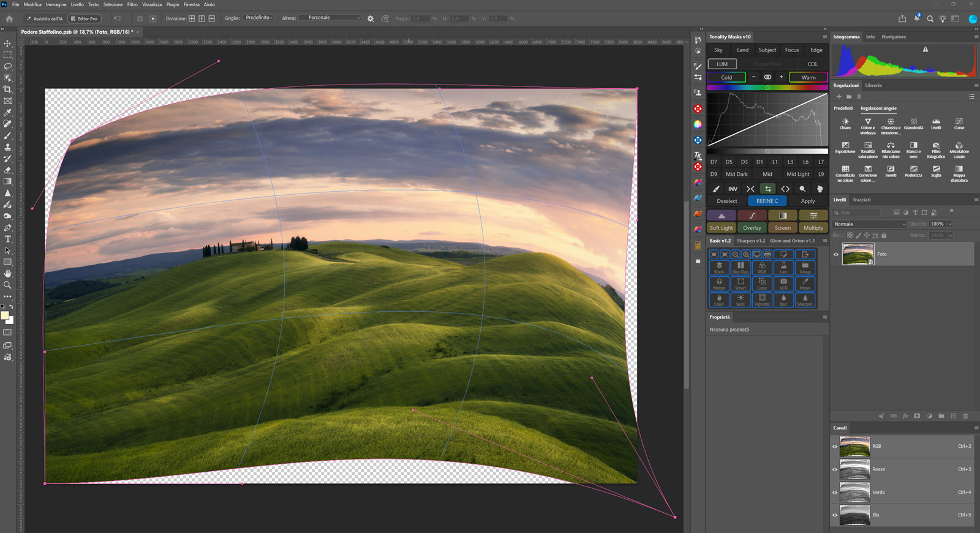This screenshot has width=980, height=533.
Task: Click the Soft Light button
Action: 721,228
